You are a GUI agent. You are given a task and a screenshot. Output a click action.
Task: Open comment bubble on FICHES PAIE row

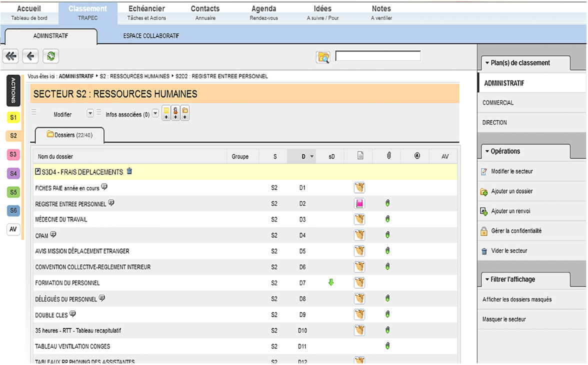104,187
